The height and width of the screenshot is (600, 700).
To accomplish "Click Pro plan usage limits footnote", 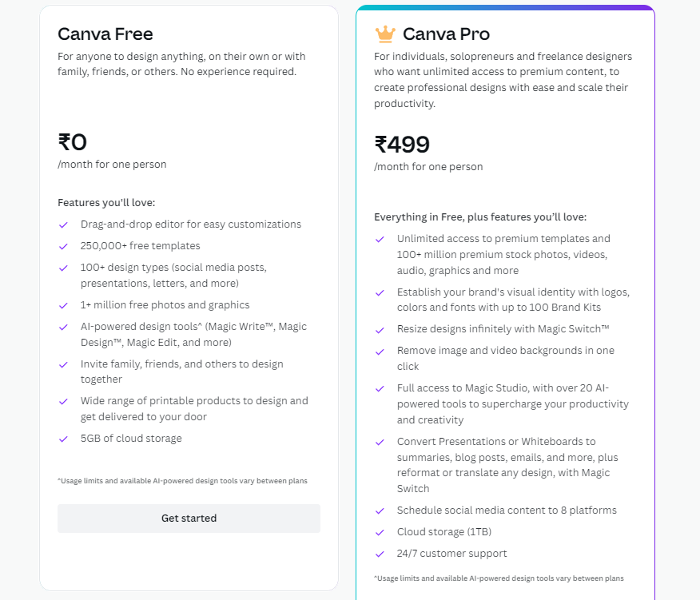I will 499,578.
